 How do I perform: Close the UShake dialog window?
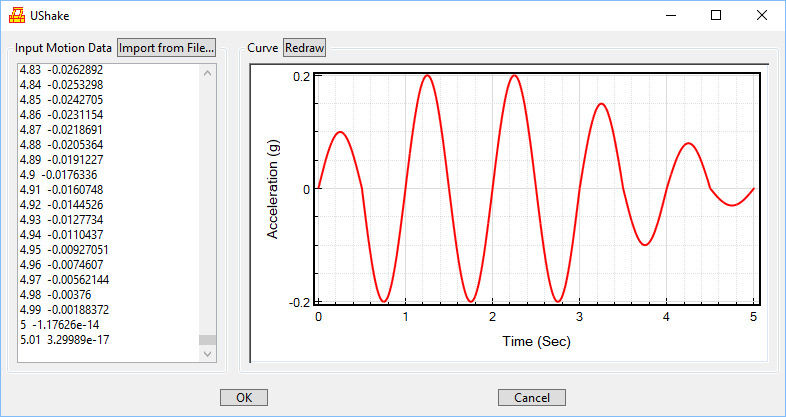tap(762, 16)
